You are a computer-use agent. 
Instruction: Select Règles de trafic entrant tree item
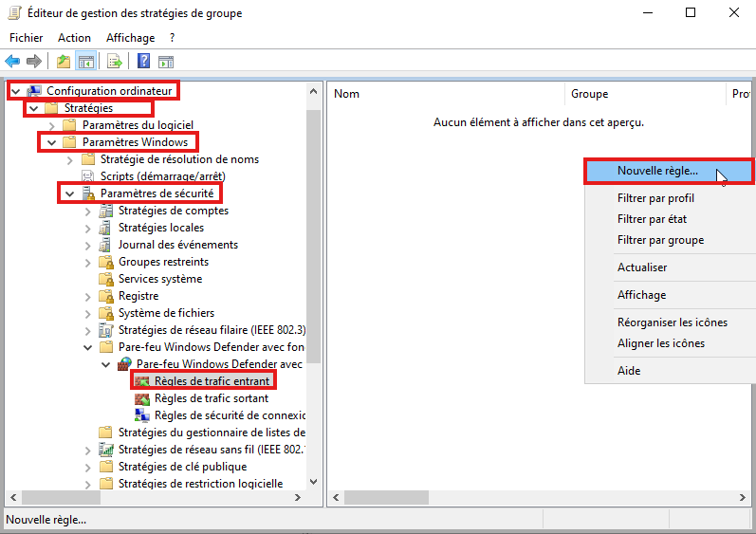pos(212,381)
